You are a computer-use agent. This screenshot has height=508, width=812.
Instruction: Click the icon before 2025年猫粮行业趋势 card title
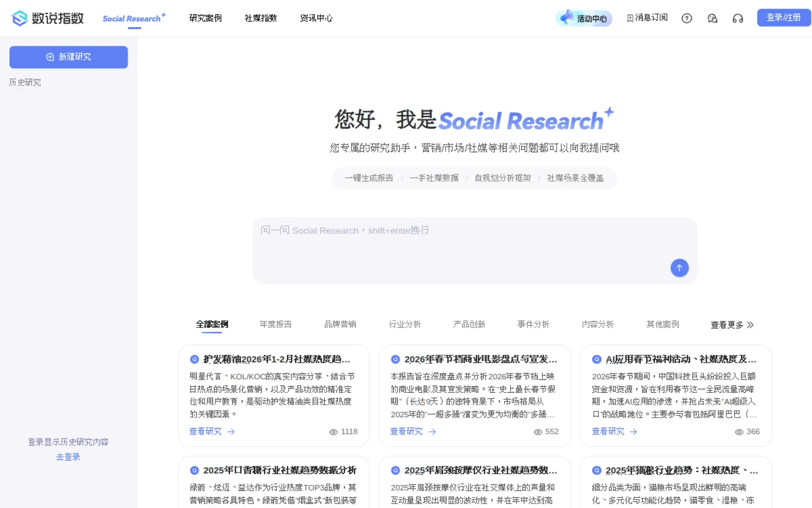[597, 470]
